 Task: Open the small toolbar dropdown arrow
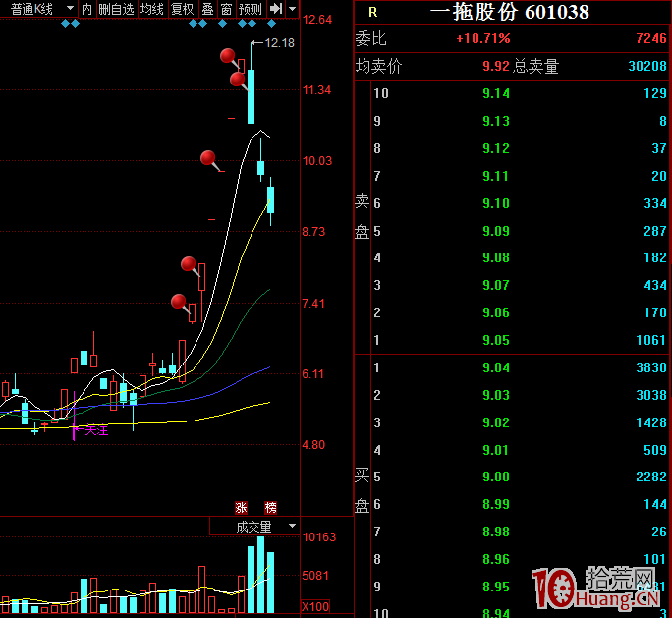pos(293,9)
